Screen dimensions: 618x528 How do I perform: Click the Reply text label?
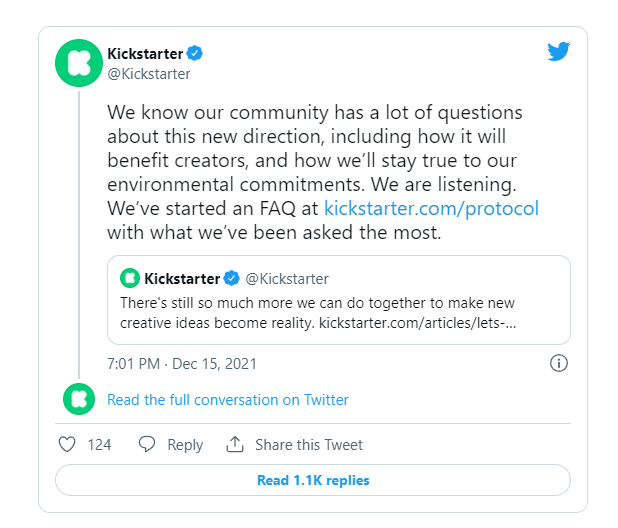pyautogui.click(x=185, y=445)
